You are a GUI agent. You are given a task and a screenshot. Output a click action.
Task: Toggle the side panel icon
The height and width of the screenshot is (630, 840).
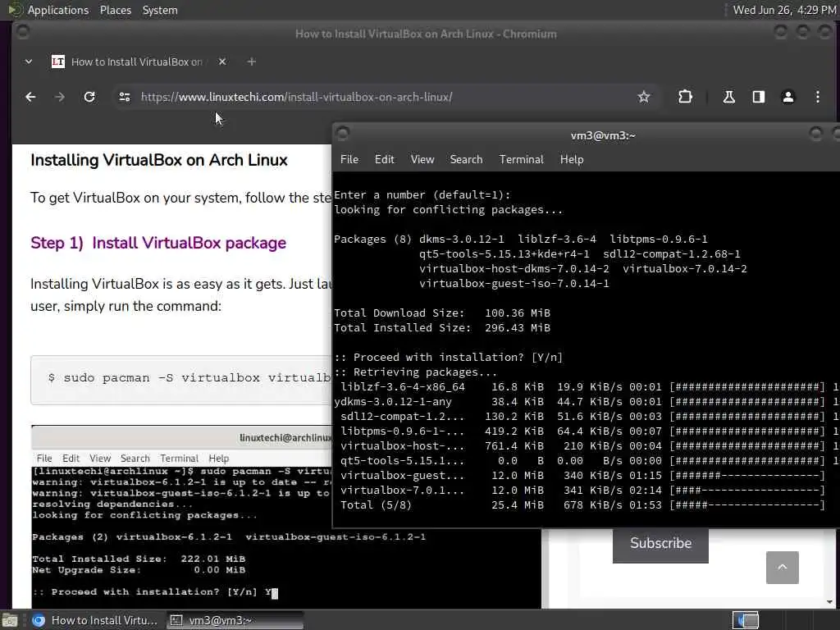click(758, 97)
